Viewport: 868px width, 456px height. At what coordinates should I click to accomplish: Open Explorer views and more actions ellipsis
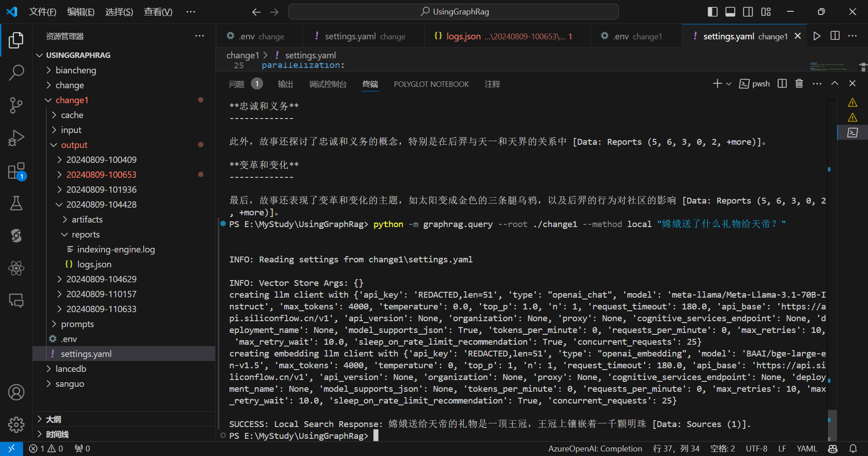pyautogui.click(x=199, y=36)
